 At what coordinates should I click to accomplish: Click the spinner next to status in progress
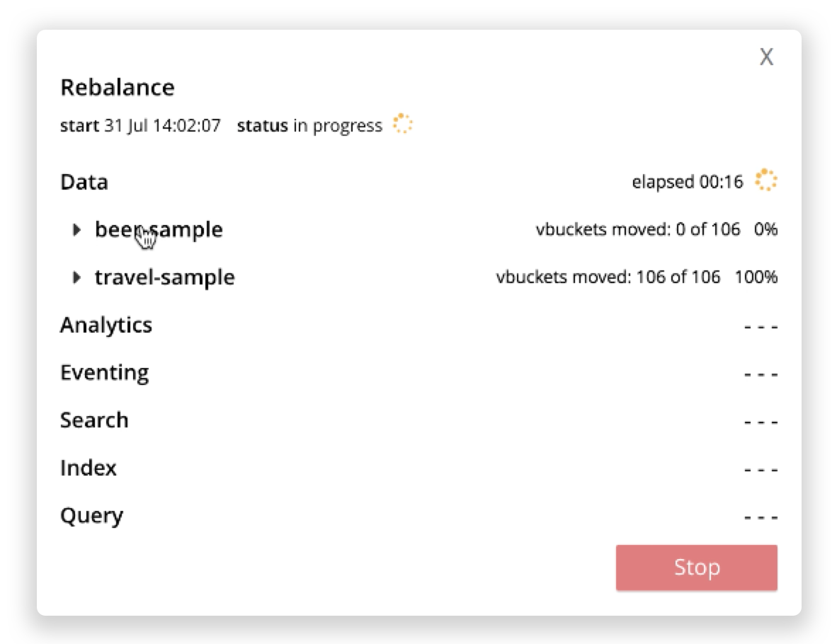(x=402, y=125)
